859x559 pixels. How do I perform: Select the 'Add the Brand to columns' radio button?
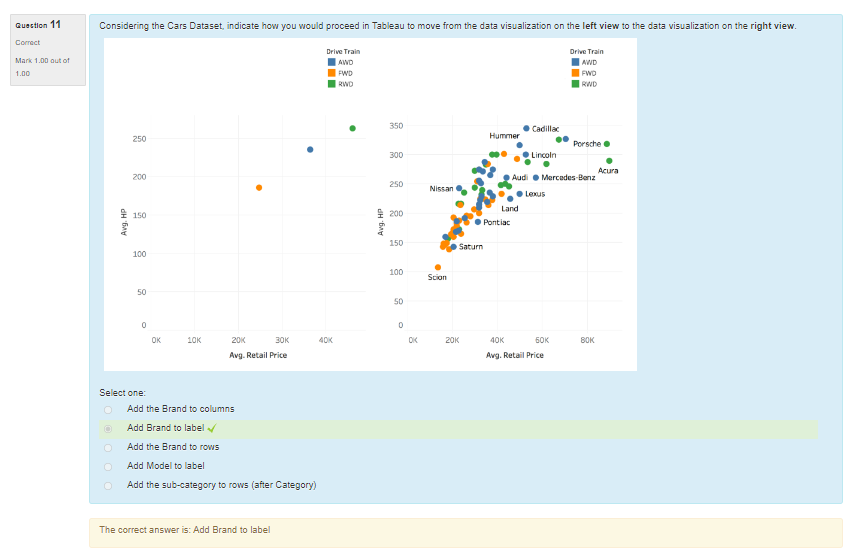(x=108, y=409)
